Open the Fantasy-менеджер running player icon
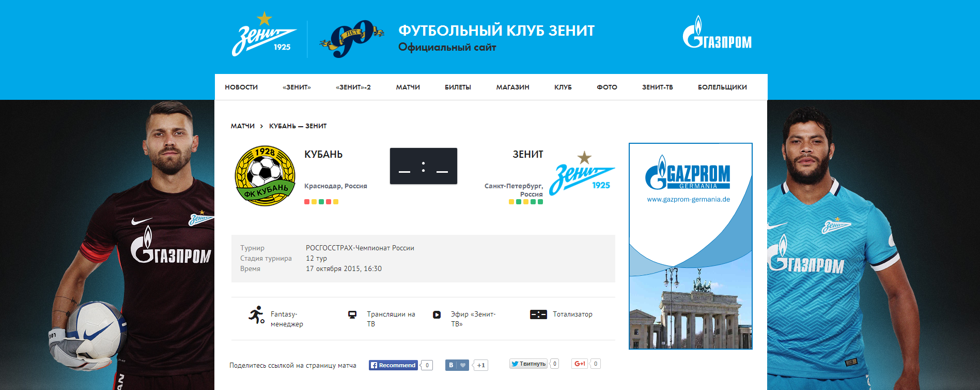This screenshot has width=980, height=390. pos(256,314)
